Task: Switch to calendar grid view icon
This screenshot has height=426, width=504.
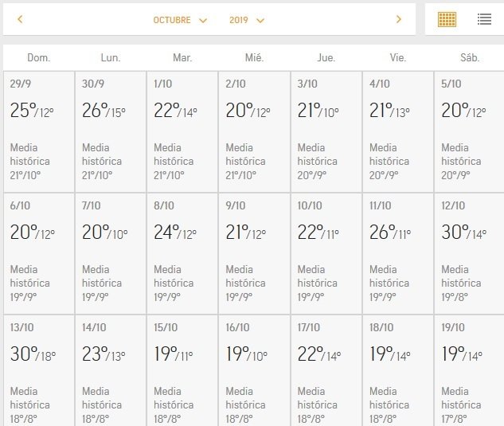Action: pyautogui.click(x=447, y=19)
